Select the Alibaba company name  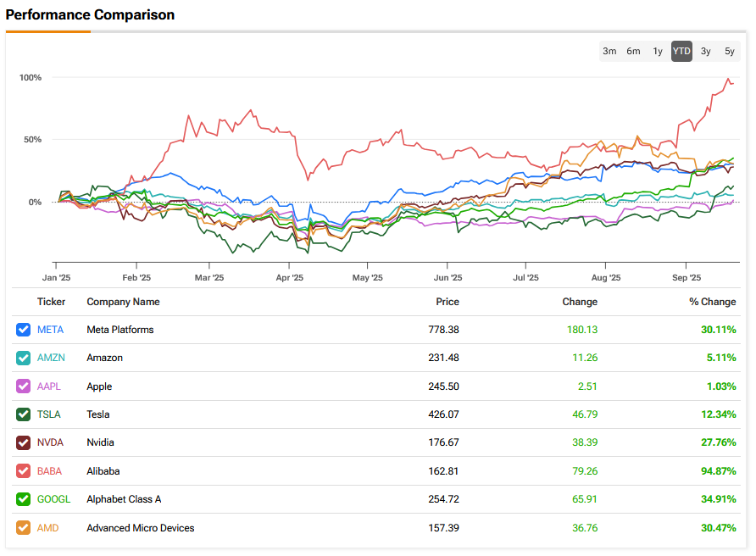[103, 471]
